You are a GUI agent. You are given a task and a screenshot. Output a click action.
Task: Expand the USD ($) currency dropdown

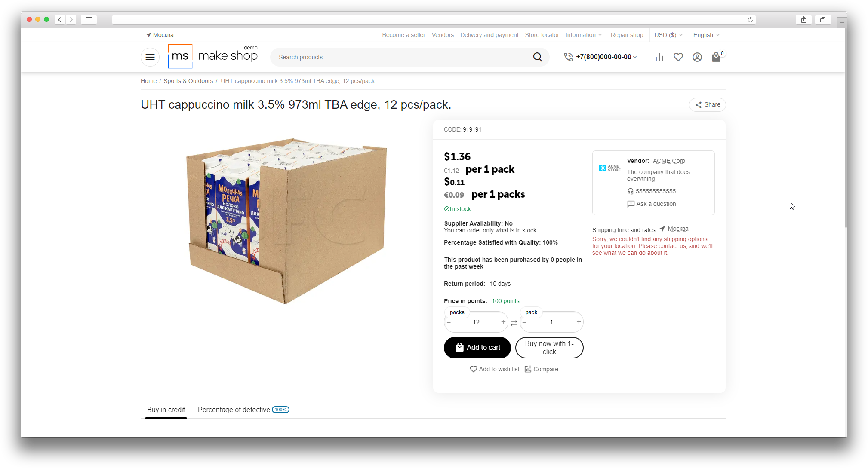pos(668,35)
